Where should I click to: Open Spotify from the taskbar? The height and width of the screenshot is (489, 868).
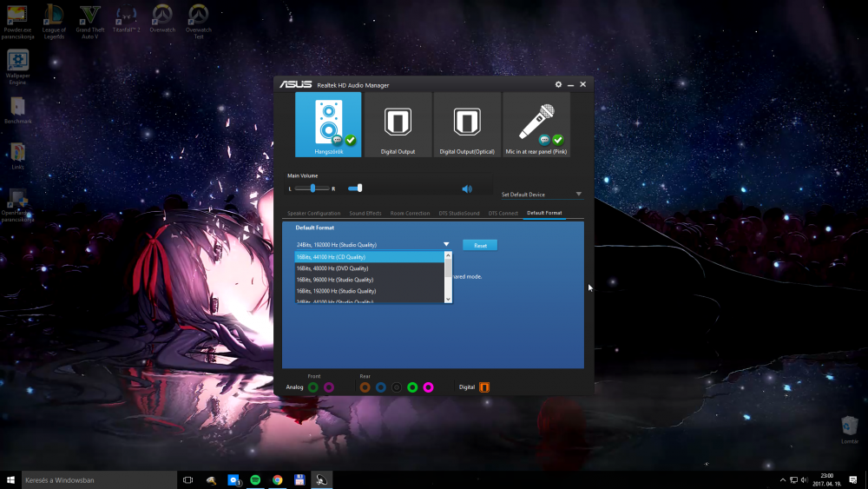click(x=256, y=479)
